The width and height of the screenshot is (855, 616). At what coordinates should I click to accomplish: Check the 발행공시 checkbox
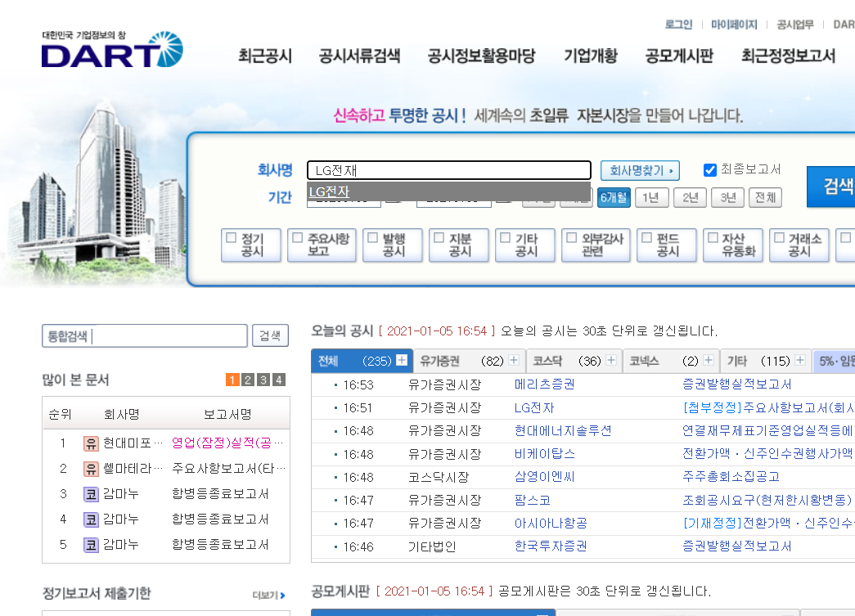[x=372, y=238]
